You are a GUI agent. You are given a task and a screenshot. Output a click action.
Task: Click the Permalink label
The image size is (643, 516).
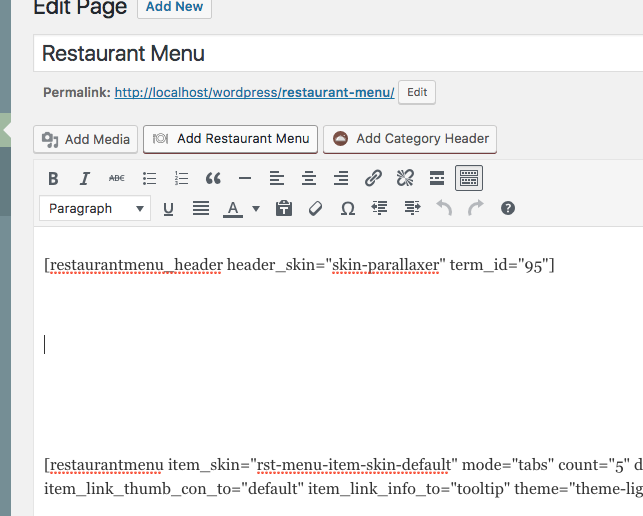(x=77, y=93)
